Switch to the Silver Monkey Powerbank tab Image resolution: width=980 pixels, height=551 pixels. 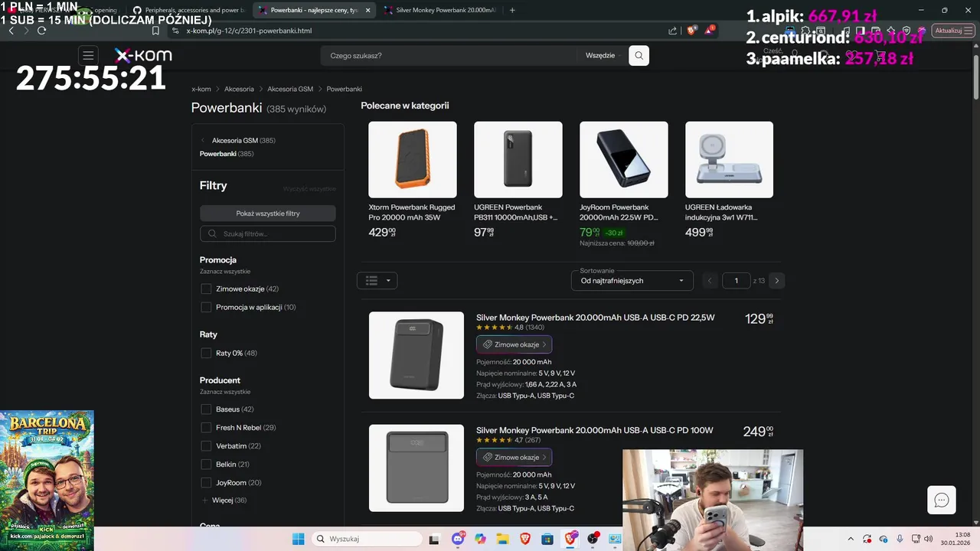[x=439, y=10]
